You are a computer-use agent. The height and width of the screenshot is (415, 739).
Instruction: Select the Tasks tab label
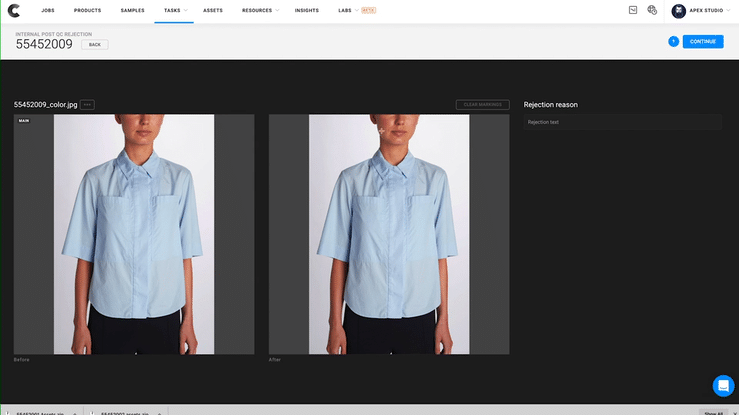point(172,10)
